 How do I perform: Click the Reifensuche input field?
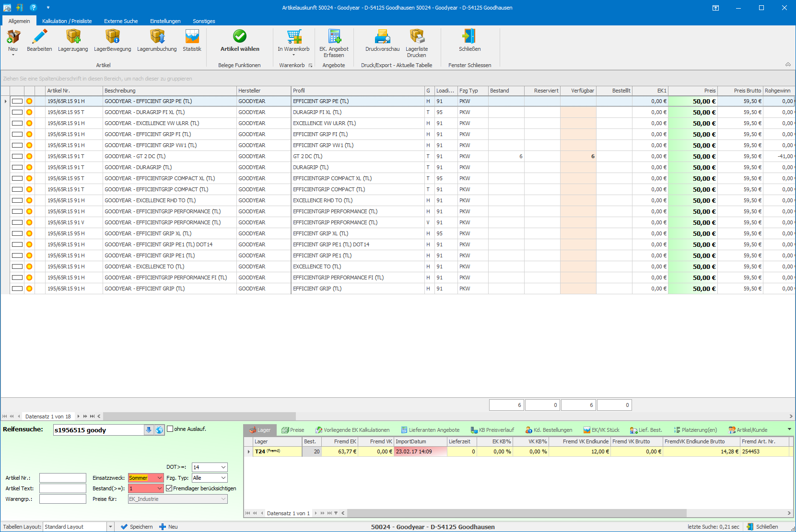tap(98, 430)
